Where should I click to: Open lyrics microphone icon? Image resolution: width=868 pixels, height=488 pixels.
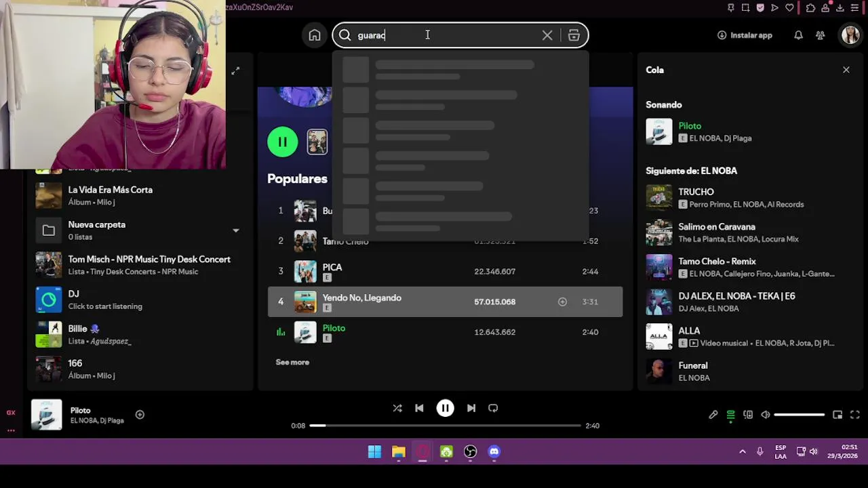click(x=713, y=415)
